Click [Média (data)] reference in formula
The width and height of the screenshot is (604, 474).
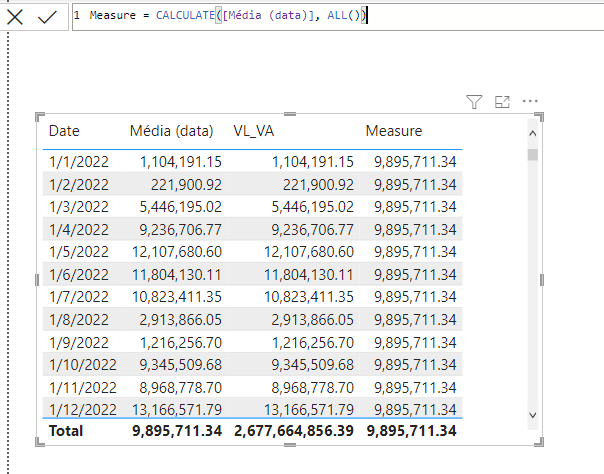point(268,15)
